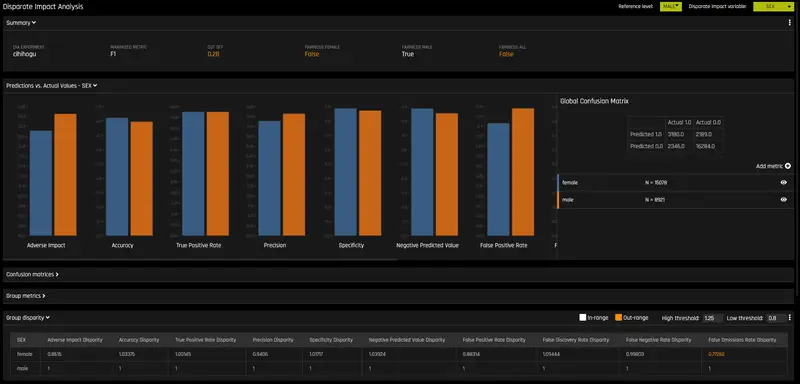Click the SEX column header

[x=21, y=340]
